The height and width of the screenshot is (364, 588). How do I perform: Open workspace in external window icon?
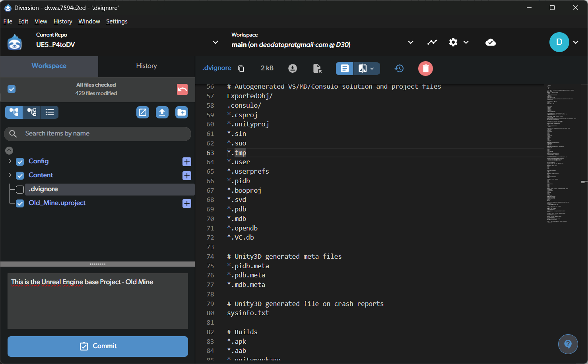(x=142, y=112)
